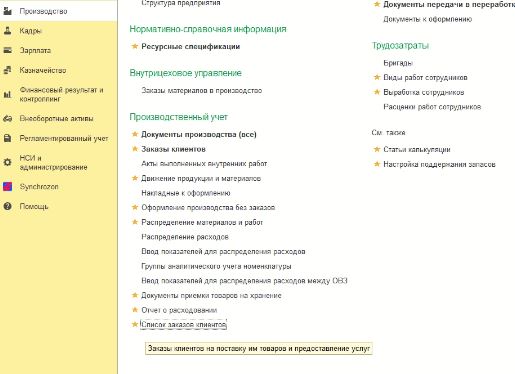Open Движение продукции и материалов
Screen dimensions: 515x374
click(201, 178)
